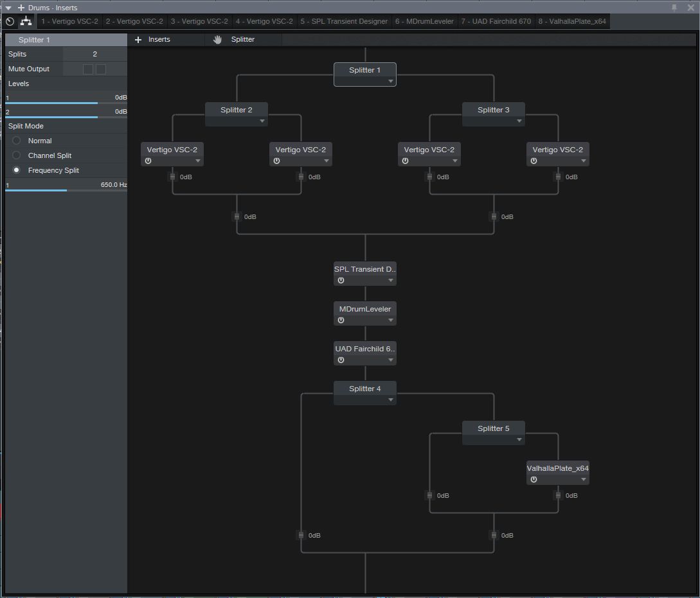The width and height of the screenshot is (700, 598).
Task: Click the fader handle below ValhallaPlate_x64
Action: point(558,495)
